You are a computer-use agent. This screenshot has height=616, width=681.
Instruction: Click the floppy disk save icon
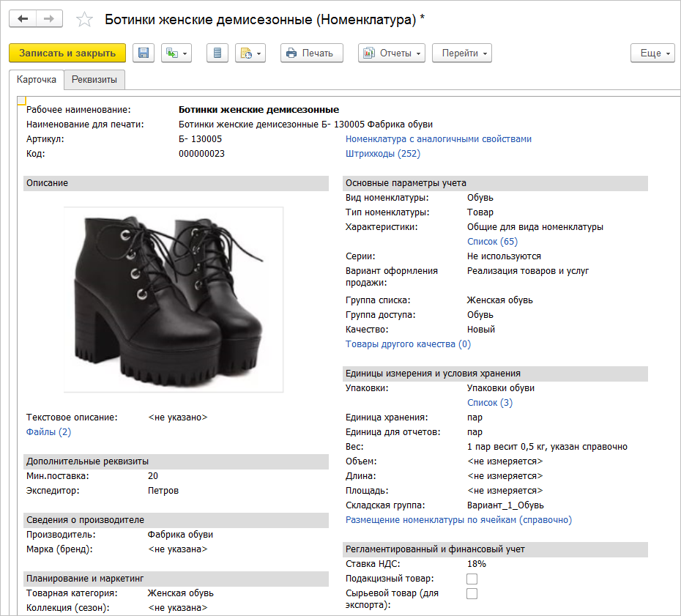point(144,53)
